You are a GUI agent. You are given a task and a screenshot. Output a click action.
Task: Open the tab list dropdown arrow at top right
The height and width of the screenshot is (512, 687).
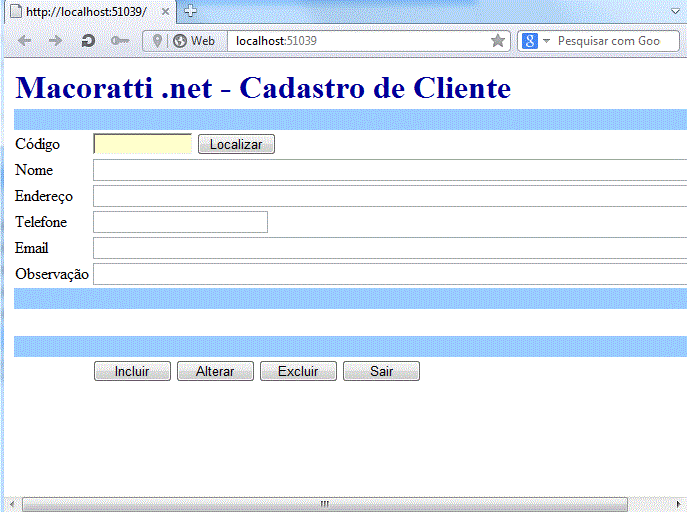click(x=675, y=11)
